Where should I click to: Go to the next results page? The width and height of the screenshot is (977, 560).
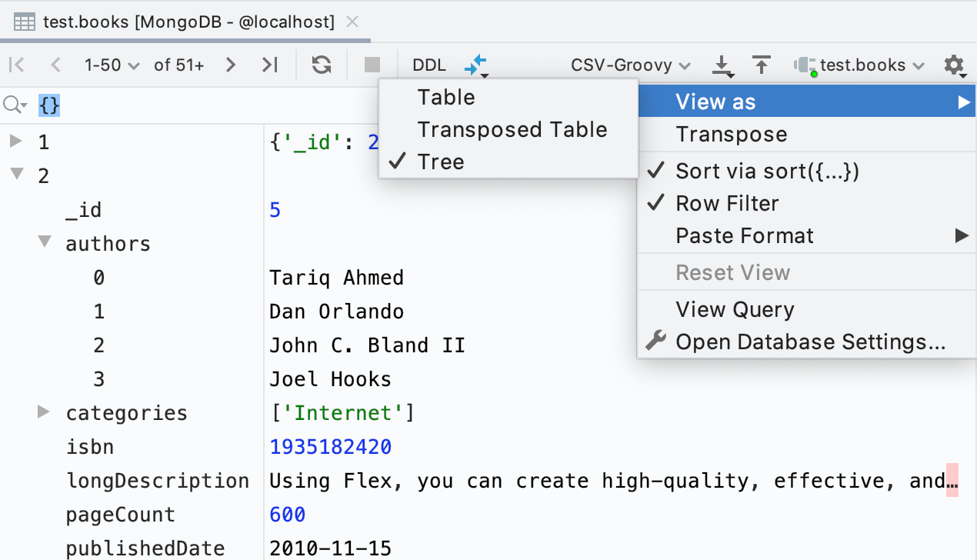coord(230,65)
